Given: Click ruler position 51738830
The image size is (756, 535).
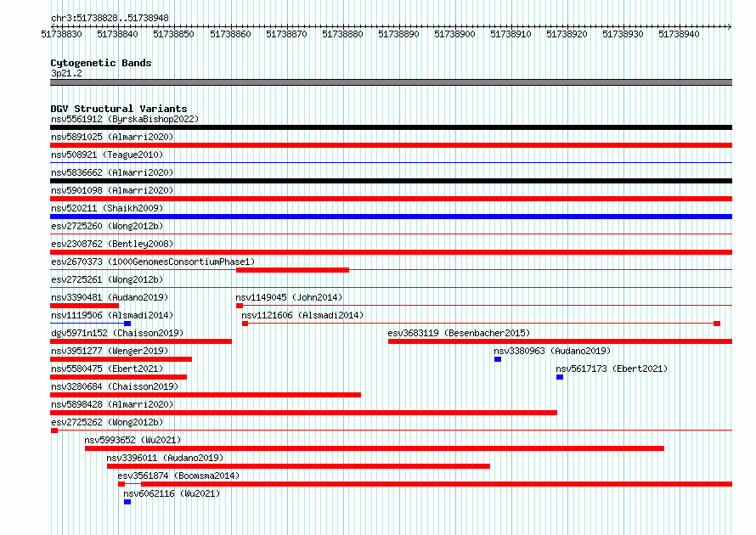Looking at the screenshot, I should tap(62, 34).
